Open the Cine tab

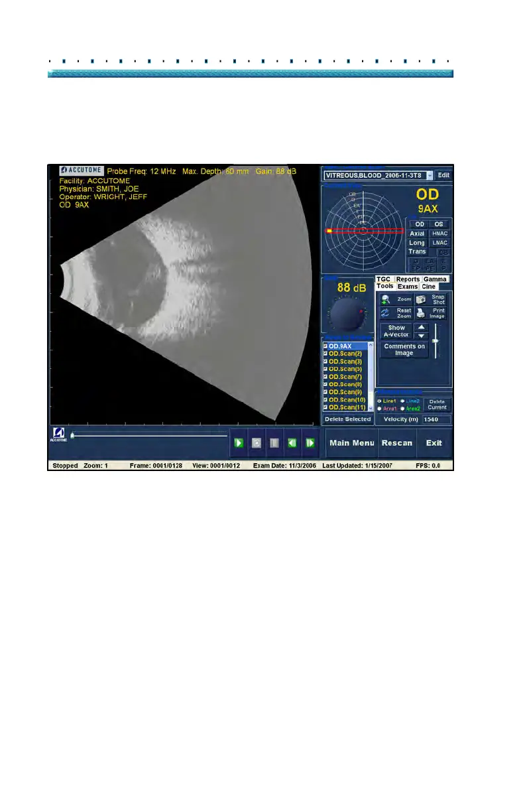(429, 287)
